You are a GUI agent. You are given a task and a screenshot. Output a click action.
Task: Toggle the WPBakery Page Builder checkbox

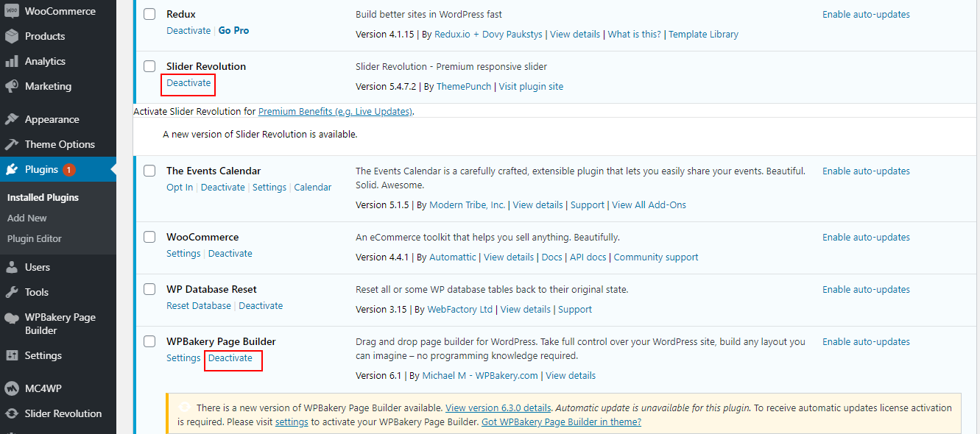coord(149,341)
